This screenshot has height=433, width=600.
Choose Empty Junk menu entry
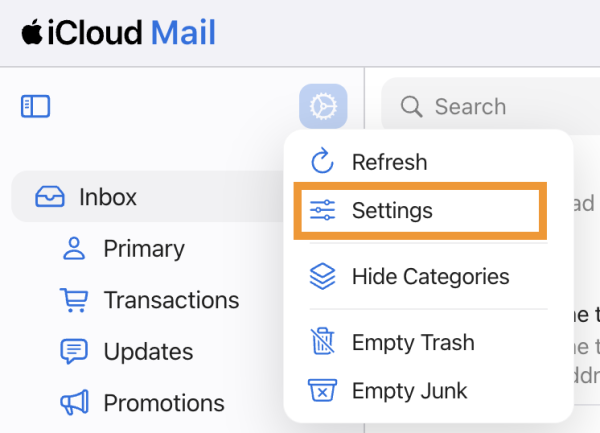point(429,391)
